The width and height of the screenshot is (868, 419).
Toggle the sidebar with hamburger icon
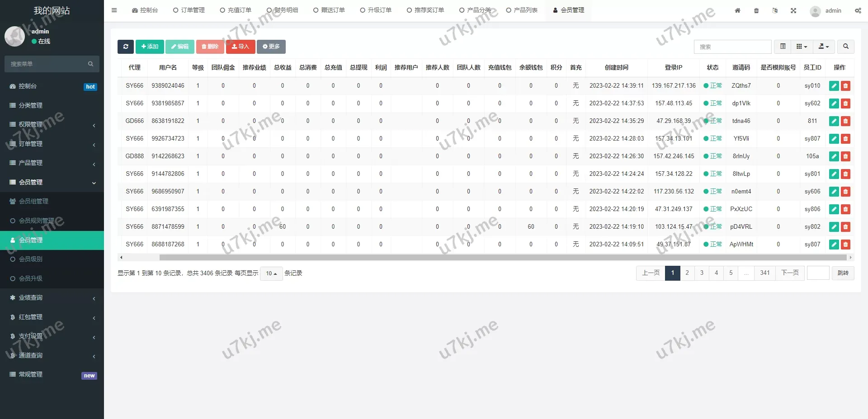click(x=114, y=10)
